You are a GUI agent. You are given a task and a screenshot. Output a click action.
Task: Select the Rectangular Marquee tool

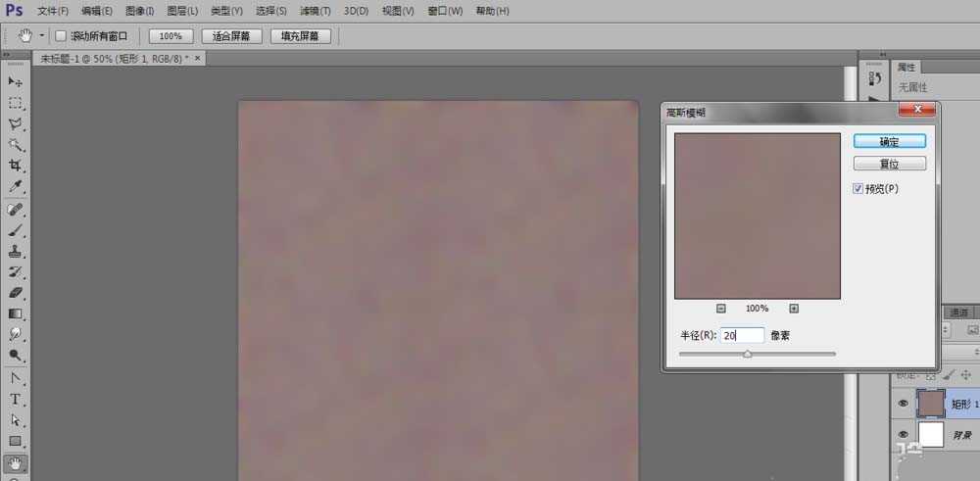(16, 103)
